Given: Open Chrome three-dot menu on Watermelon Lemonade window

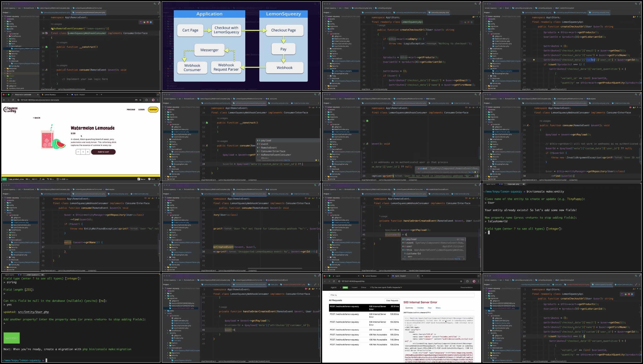Looking at the screenshot, I should [x=158, y=100].
